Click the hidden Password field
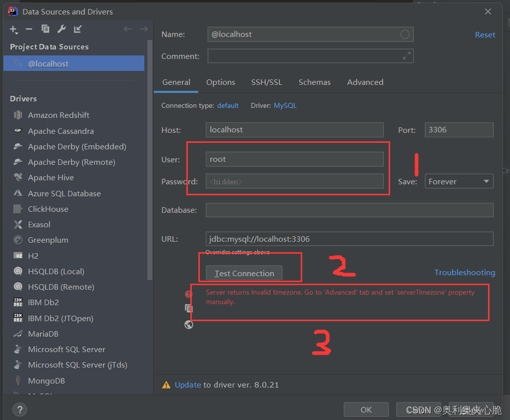This screenshot has height=420, width=510. click(x=294, y=181)
